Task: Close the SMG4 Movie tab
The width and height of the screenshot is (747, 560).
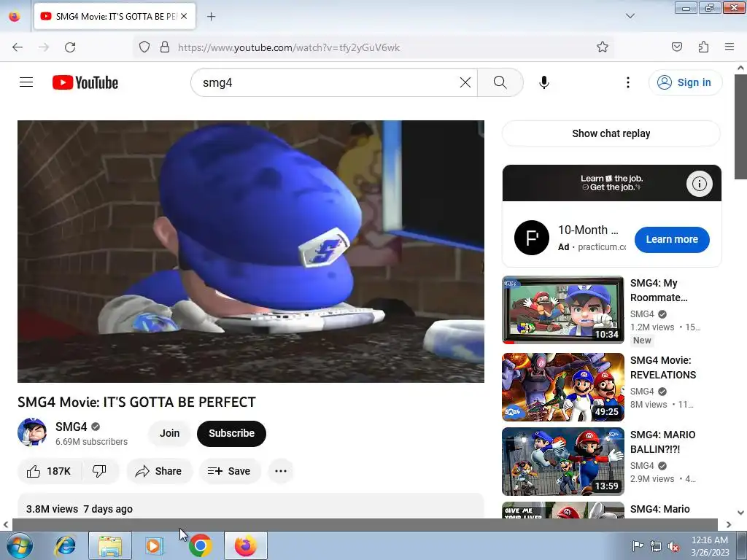Action: (184, 16)
